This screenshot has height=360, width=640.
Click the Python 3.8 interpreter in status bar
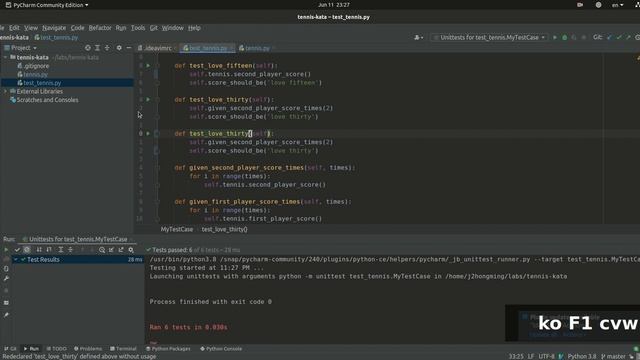(x=582, y=356)
